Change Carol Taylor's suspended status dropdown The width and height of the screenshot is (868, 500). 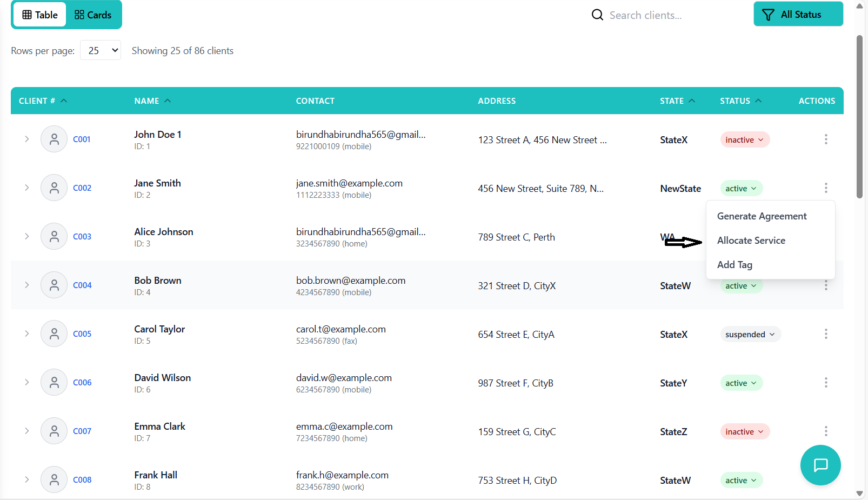[x=750, y=335]
